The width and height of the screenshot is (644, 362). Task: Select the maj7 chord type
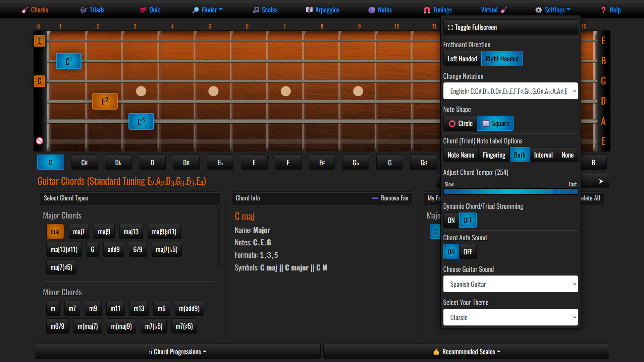click(78, 231)
